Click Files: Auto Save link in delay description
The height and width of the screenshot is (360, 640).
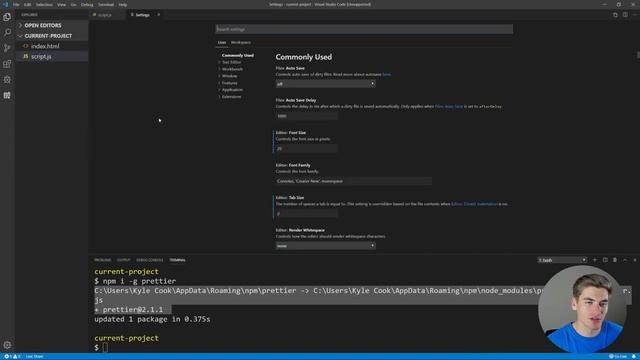coord(449,107)
